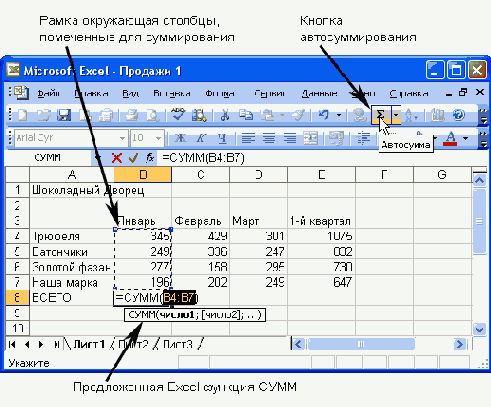
Task: Open the Данные menu
Action: pyautogui.click(x=319, y=94)
